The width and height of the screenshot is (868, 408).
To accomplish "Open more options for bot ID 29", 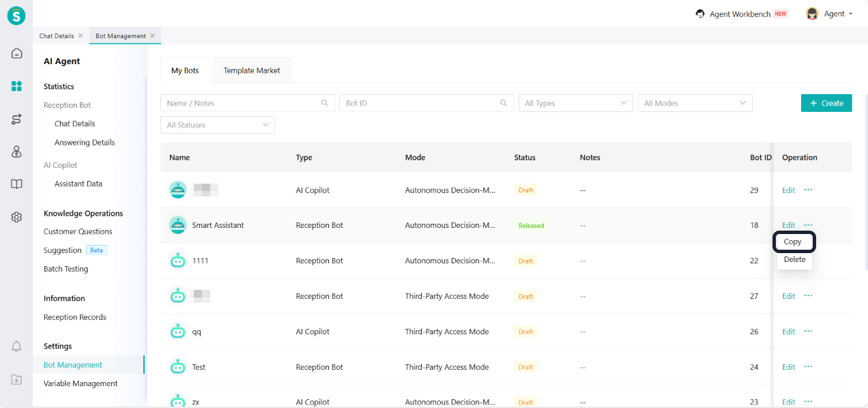I will pyautogui.click(x=808, y=190).
